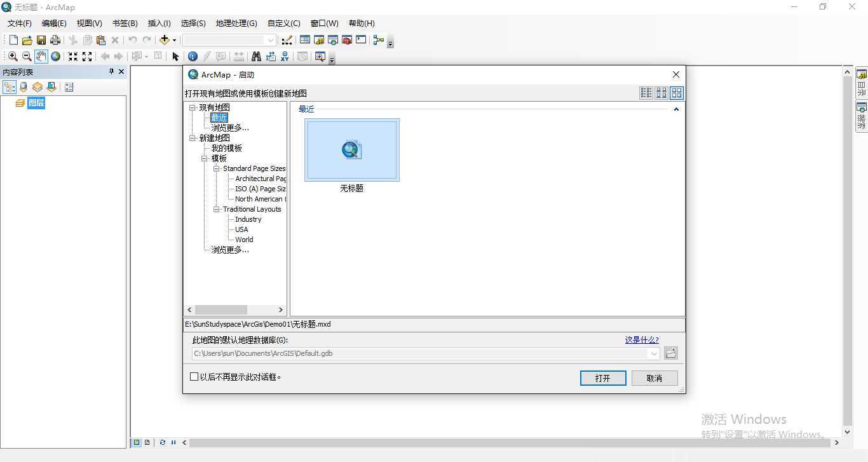Check 'Do not show this dialog' box
This screenshot has height=462, width=868.
tap(194, 377)
